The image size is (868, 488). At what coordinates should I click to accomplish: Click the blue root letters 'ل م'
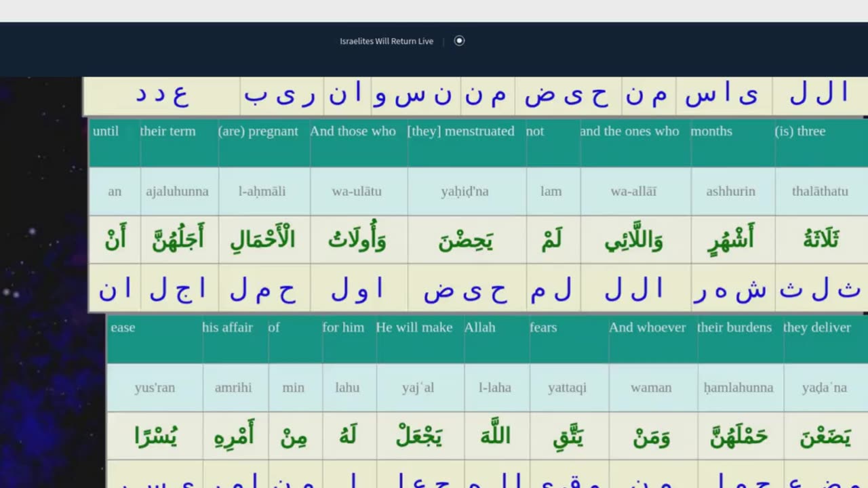[x=551, y=290]
